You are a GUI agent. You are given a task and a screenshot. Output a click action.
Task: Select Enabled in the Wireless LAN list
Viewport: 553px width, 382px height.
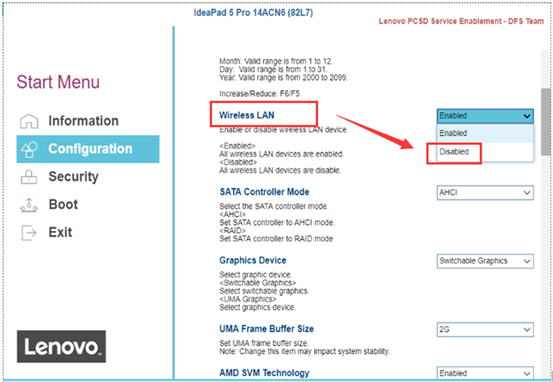tap(485, 133)
